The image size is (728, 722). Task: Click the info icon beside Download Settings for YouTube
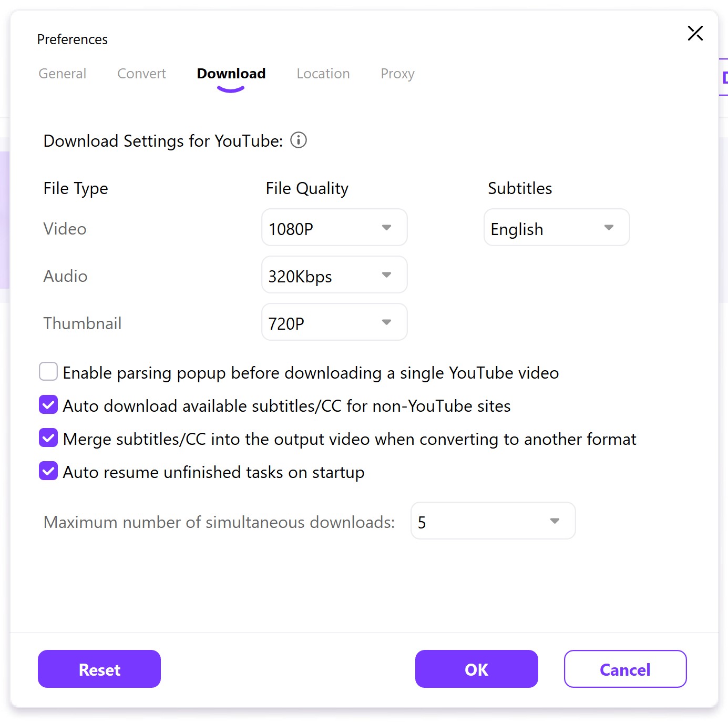[x=299, y=140]
